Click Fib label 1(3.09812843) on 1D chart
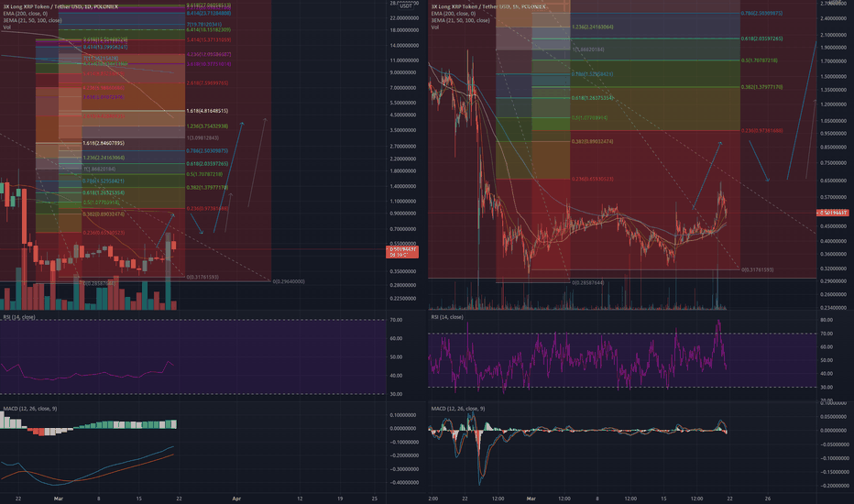The height and width of the screenshot is (504, 854). [203, 137]
